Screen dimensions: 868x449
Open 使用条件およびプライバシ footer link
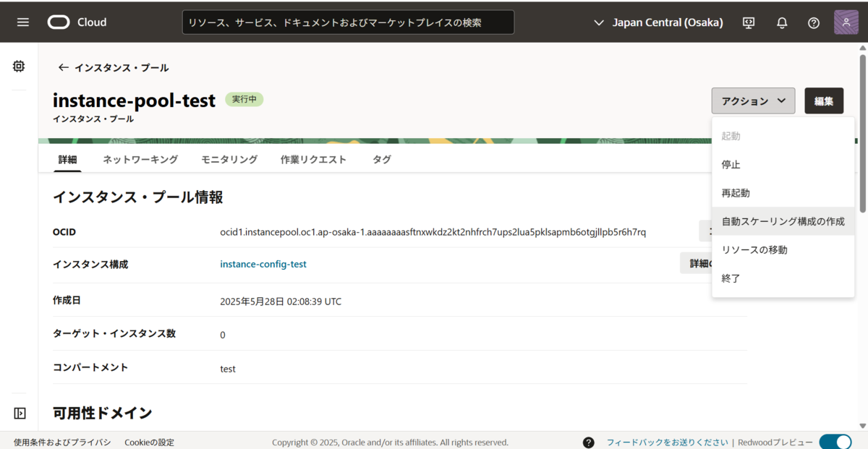(x=62, y=442)
